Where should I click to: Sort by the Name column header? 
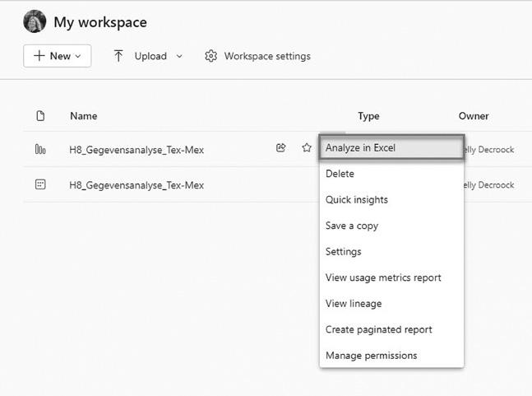83,116
